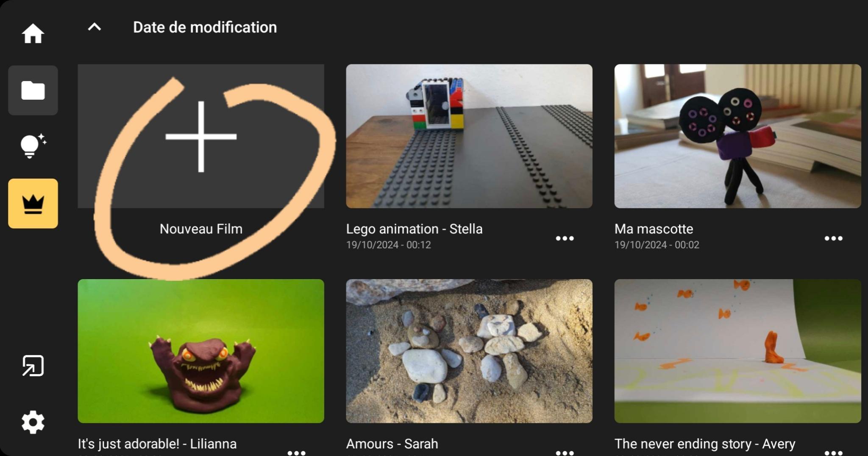Toggle sort order with the up chevron

click(x=94, y=27)
